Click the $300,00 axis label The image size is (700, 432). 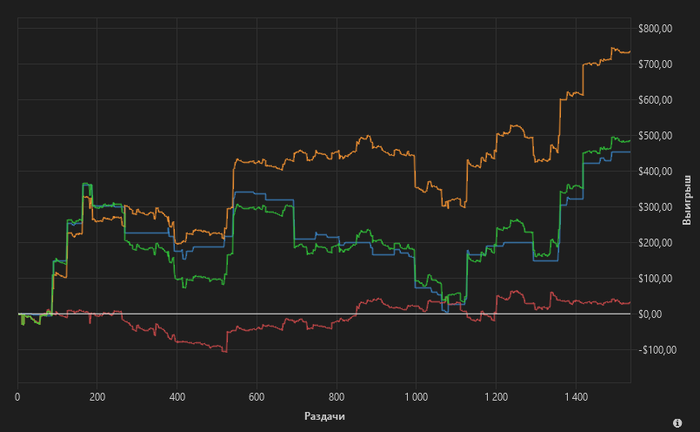pos(655,207)
